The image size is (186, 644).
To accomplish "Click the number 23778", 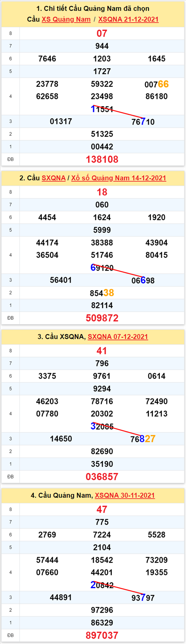I will 47,84.
